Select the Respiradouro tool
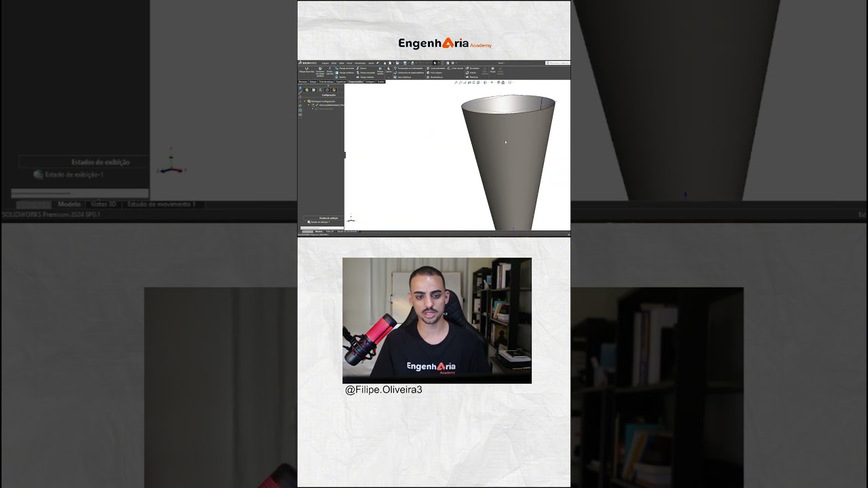 [x=435, y=77]
